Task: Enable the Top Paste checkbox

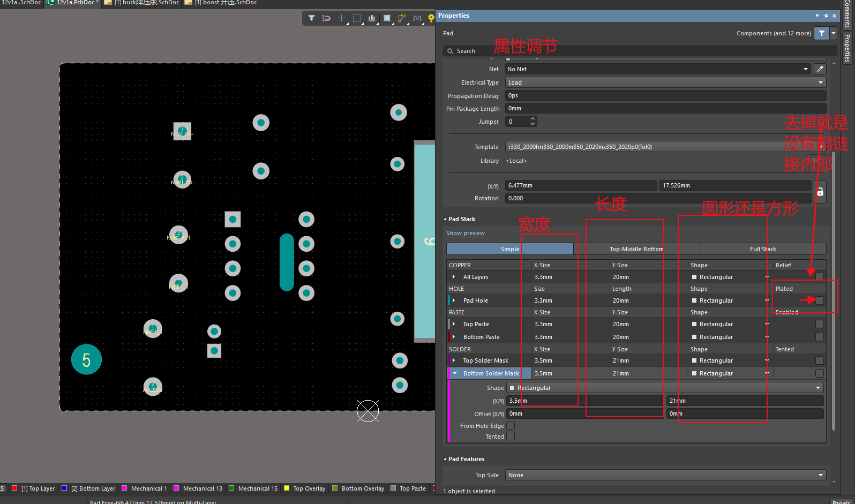Action: (819, 324)
